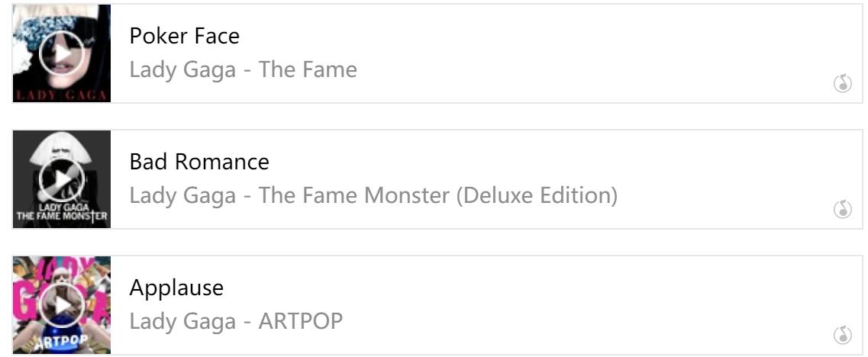Open the Applause song title
868x357 pixels.
pyautogui.click(x=176, y=288)
